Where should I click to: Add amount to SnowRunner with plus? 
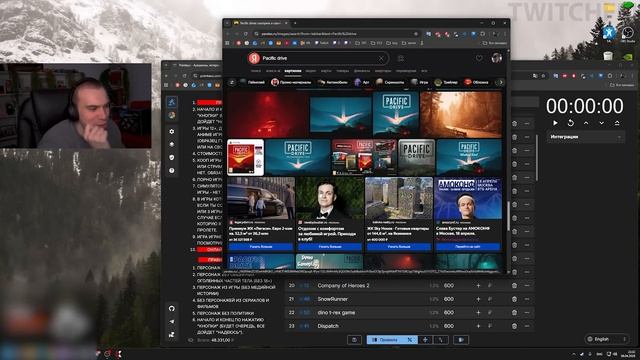(478, 299)
